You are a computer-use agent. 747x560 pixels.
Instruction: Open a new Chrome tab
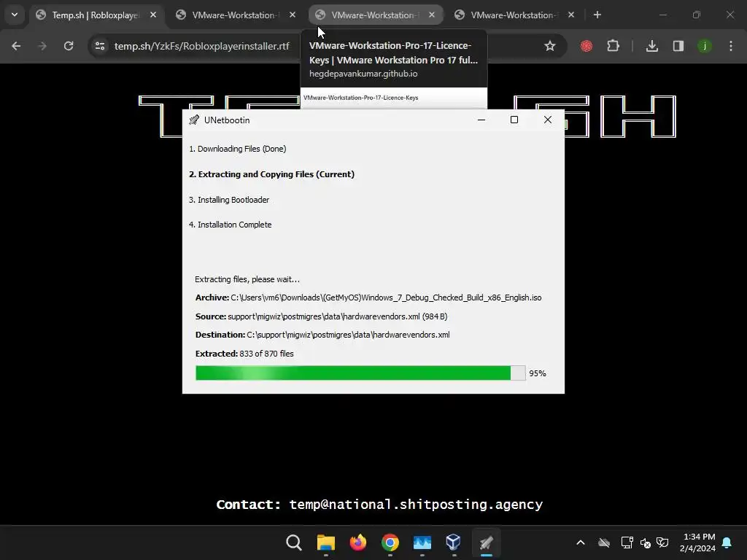pyautogui.click(x=597, y=15)
